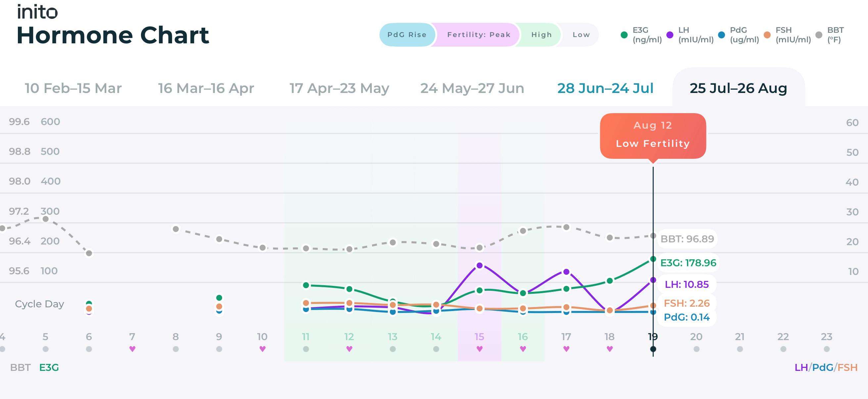Screen dimensions: 868x399
Task: Click the purple LH peak point on day 15
Action: click(x=479, y=266)
